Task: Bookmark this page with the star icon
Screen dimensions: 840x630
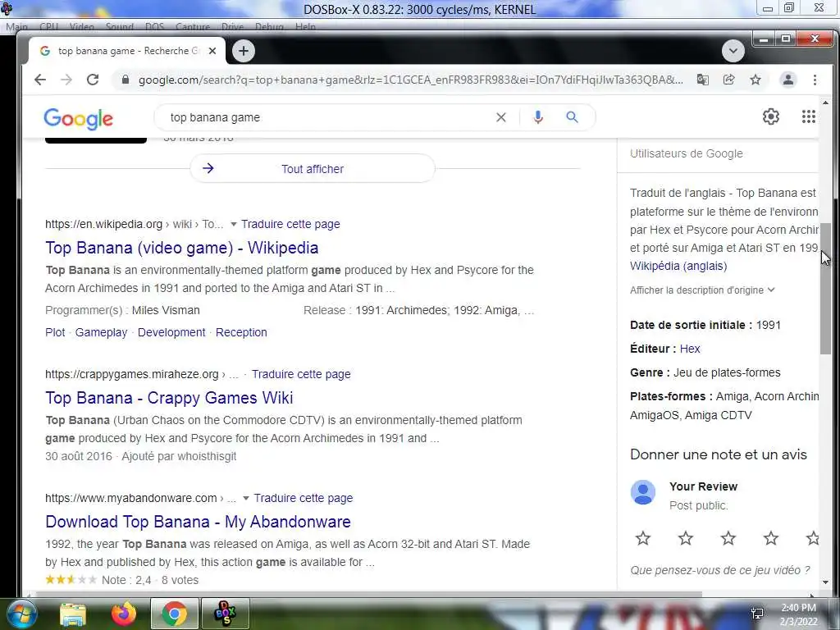Action: [x=756, y=80]
